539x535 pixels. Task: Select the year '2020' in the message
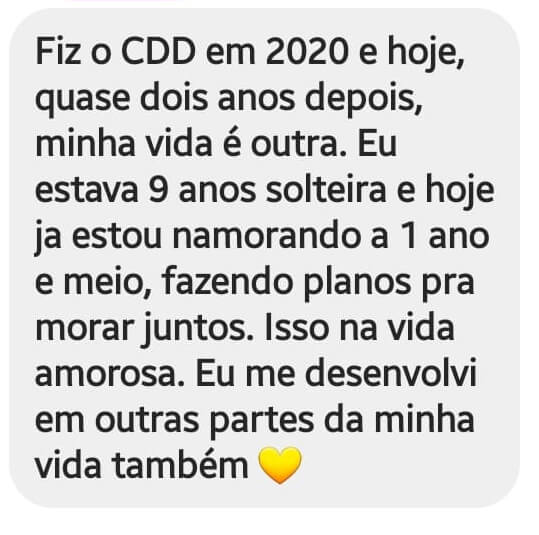click(307, 52)
